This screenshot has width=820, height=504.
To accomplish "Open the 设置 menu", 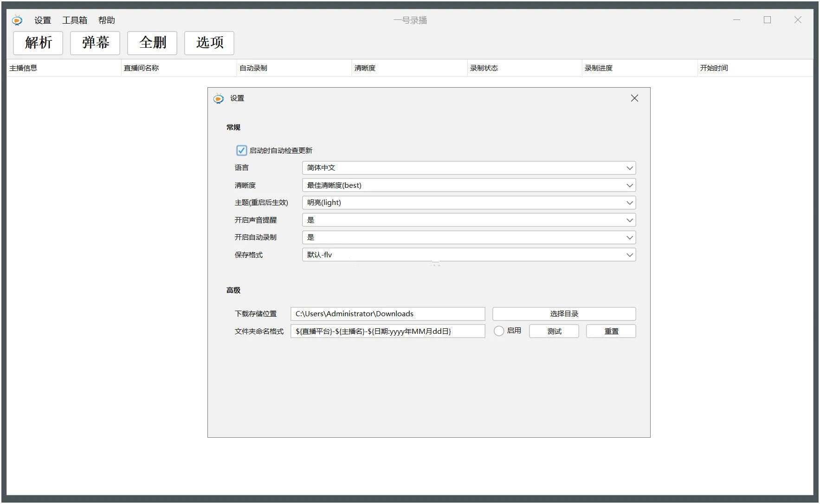I will (x=43, y=20).
